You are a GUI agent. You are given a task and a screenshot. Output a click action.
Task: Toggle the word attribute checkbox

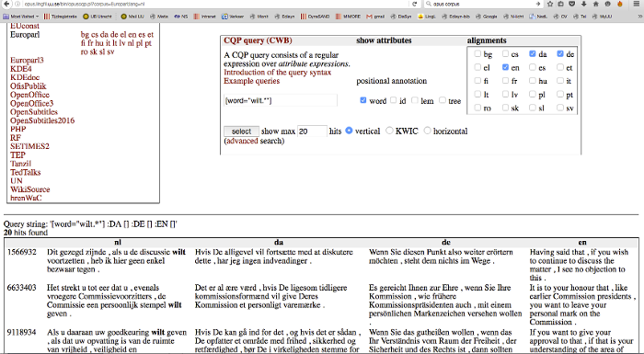363,100
